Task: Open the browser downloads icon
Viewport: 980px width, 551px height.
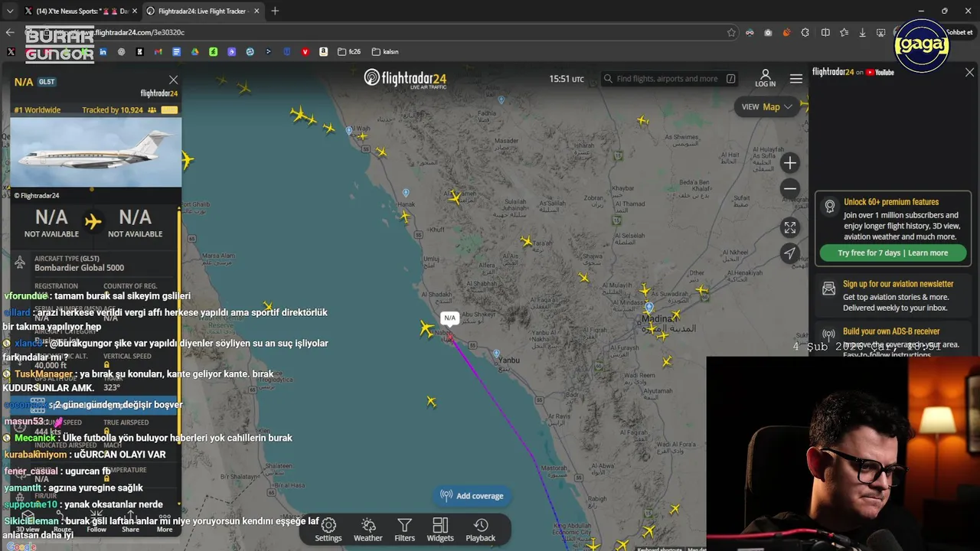Action: (x=862, y=32)
